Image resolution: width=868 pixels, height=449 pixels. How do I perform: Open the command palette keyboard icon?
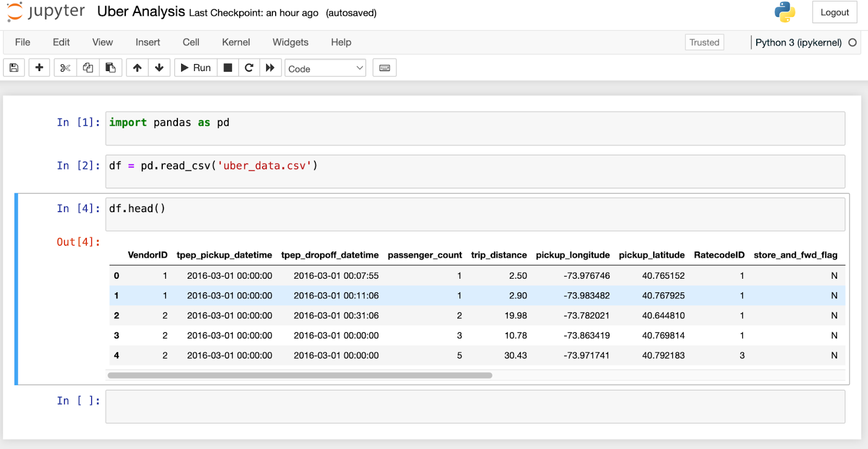point(385,68)
